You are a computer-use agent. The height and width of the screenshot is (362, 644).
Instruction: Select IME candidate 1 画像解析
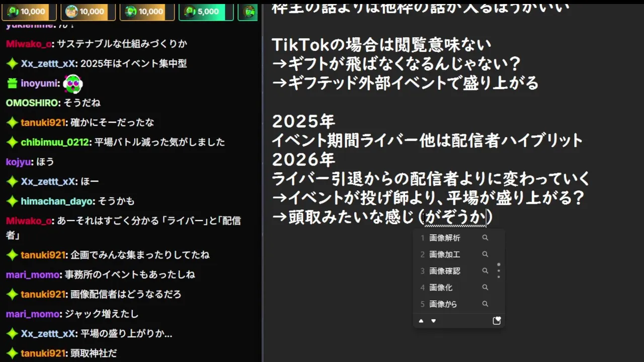445,238
